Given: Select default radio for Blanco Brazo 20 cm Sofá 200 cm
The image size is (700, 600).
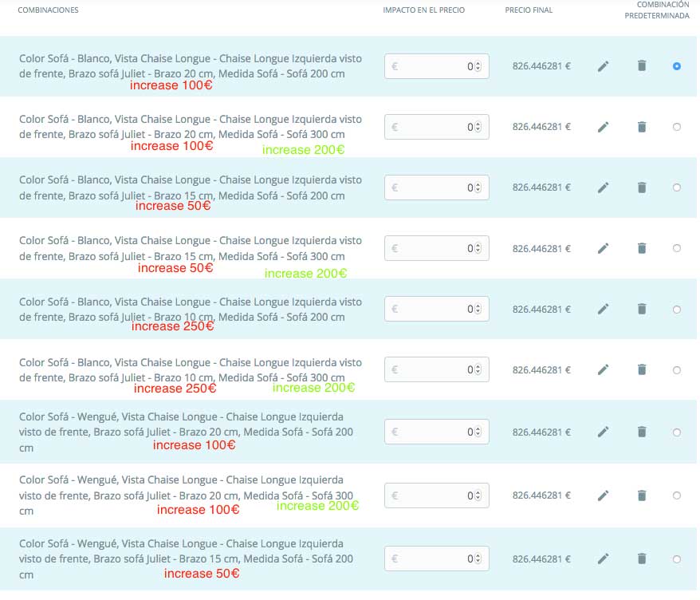Looking at the screenshot, I should [677, 66].
